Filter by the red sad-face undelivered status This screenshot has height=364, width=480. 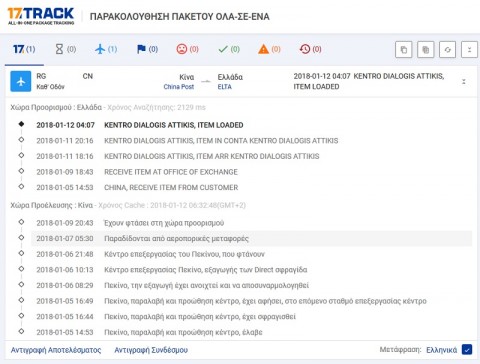coord(187,49)
